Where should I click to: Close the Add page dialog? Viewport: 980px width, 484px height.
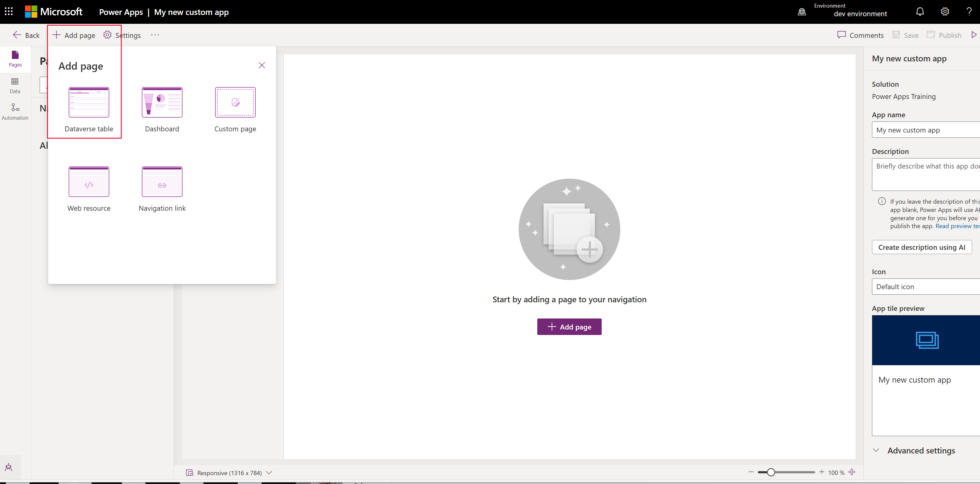click(x=262, y=65)
